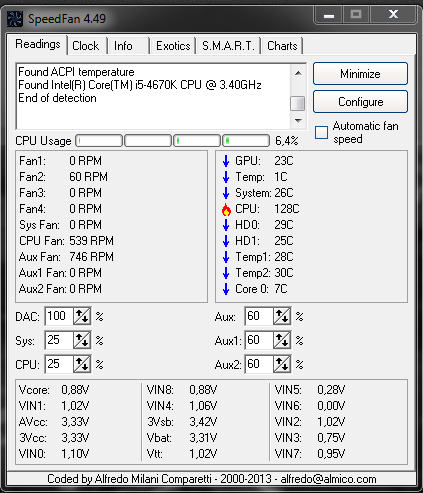
Task: Click the 'Fan2: 60 RPM' reading
Action: (63, 177)
